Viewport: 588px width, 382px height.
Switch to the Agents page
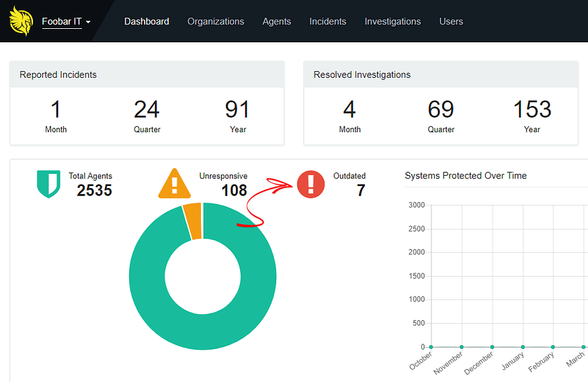point(277,21)
